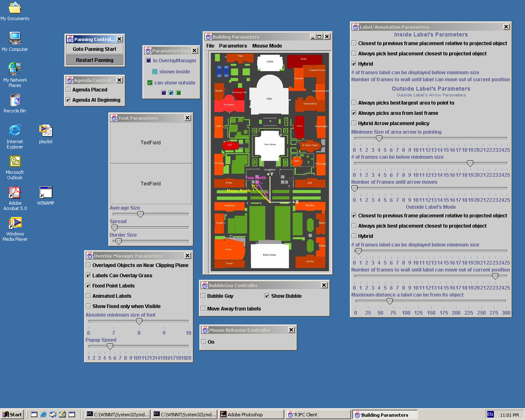Click the teal 'shown inside' legend icon
The image size is (525, 420).
[x=155, y=71]
